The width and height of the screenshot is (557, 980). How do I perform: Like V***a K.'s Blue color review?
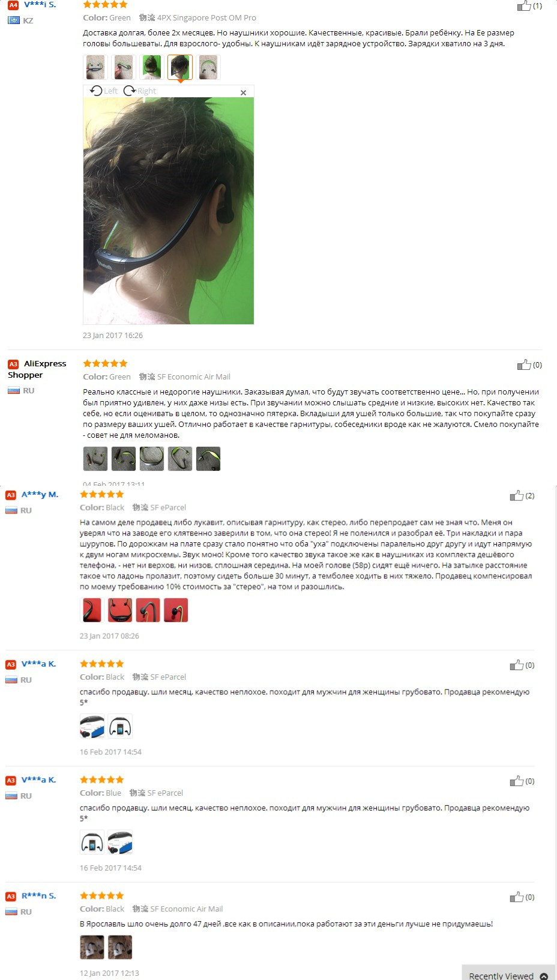tap(517, 781)
